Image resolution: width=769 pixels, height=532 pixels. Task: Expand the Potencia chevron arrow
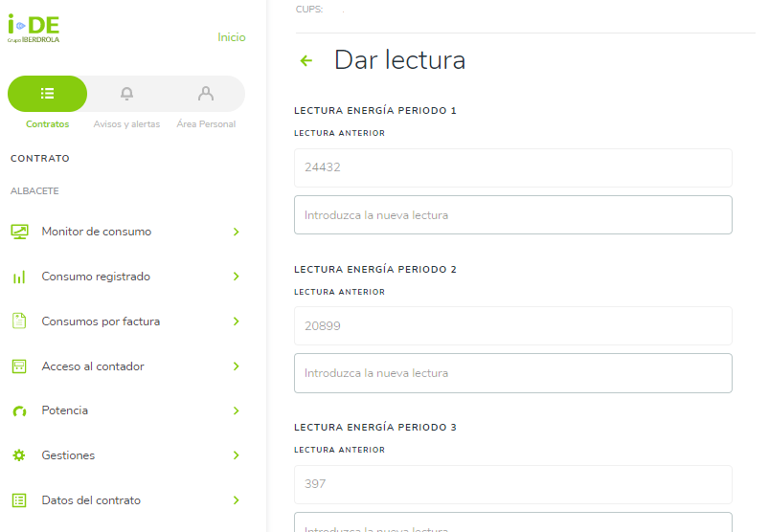[x=236, y=410]
